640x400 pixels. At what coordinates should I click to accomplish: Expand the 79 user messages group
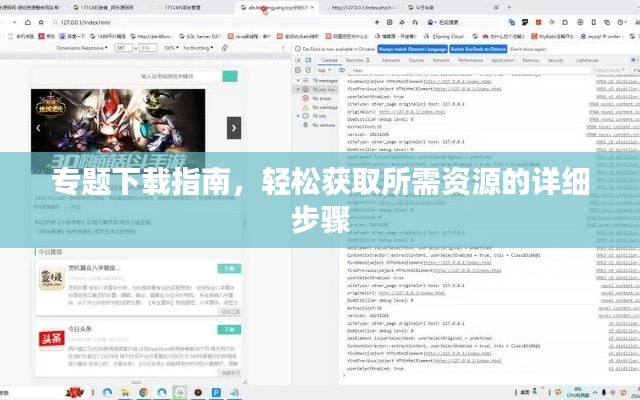(x=298, y=89)
